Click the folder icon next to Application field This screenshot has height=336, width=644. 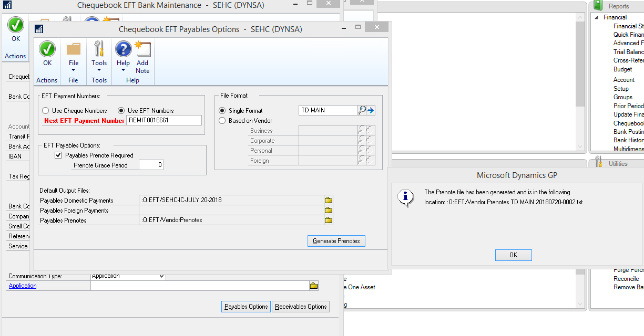tap(313, 285)
